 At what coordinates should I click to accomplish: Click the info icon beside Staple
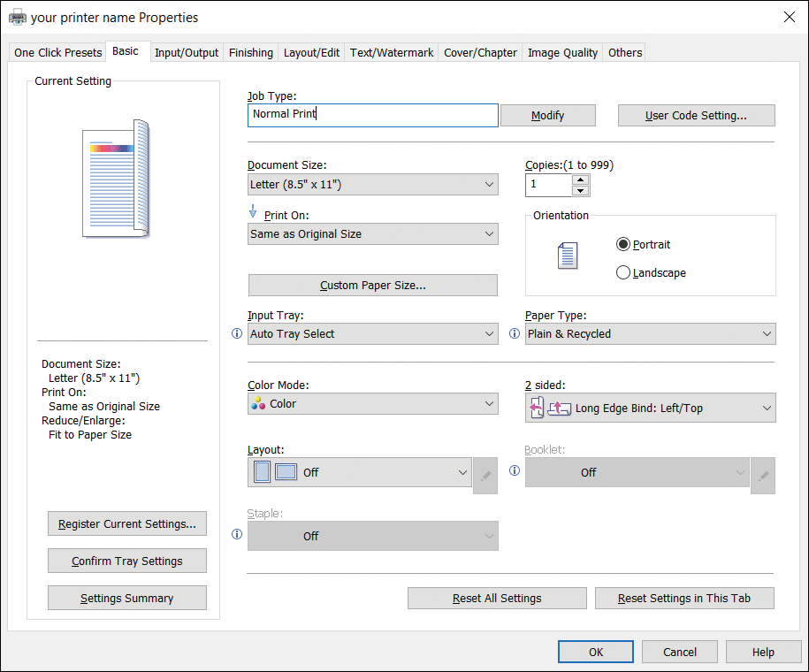coord(236,535)
